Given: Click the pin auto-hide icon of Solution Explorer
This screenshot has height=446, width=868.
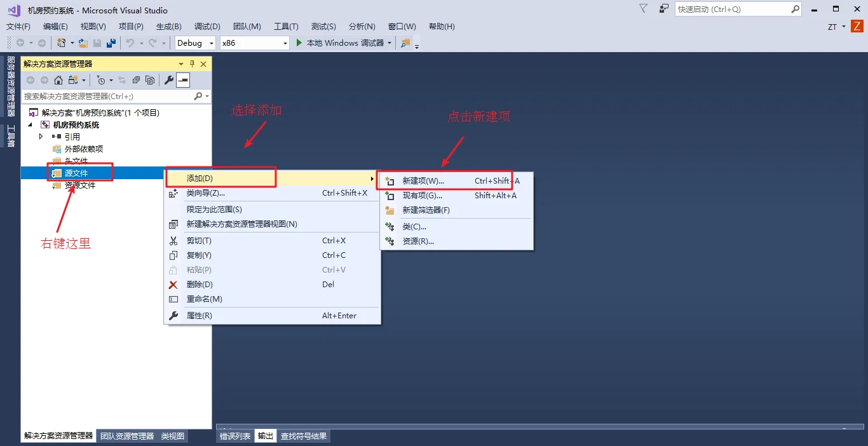Looking at the screenshot, I should click(193, 64).
